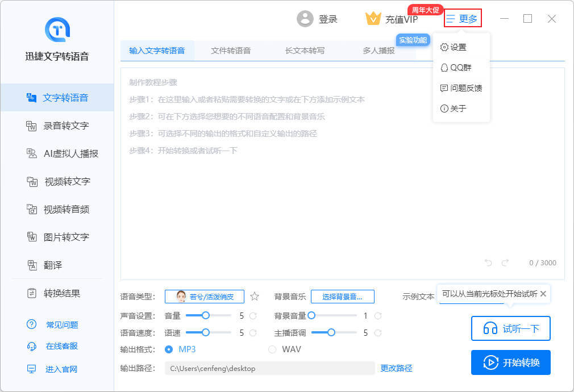Reset volume using the refresh icon
574x392 pixels.
tap(253, 315)
